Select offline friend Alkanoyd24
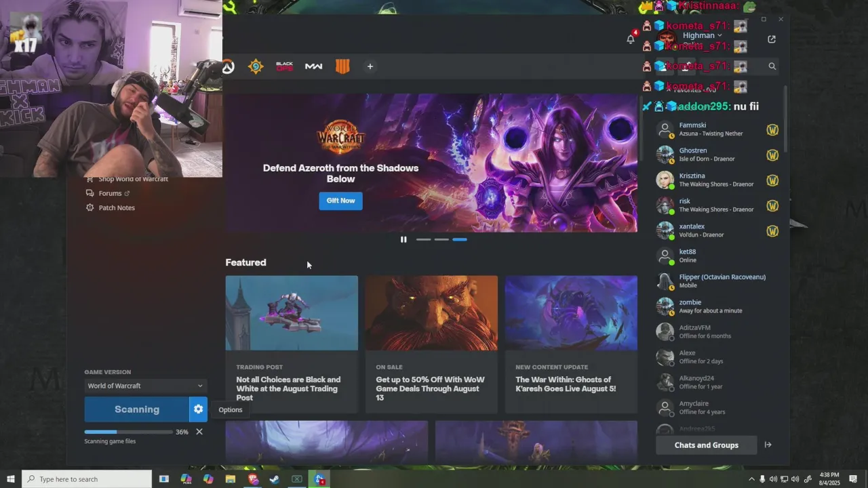The height and width of the screenshot is (488, 868). pyautogui.click(x=717, y=382)
